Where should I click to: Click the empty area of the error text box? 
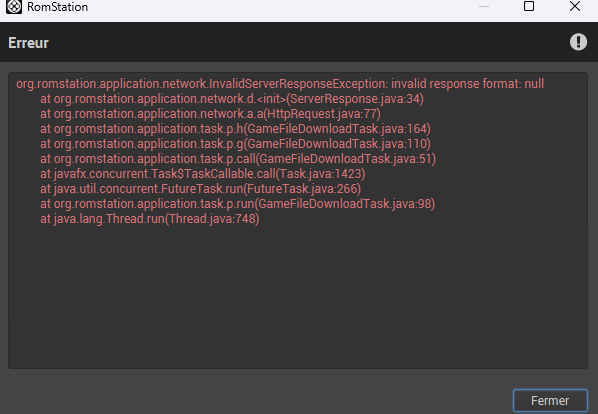point(297,297)
